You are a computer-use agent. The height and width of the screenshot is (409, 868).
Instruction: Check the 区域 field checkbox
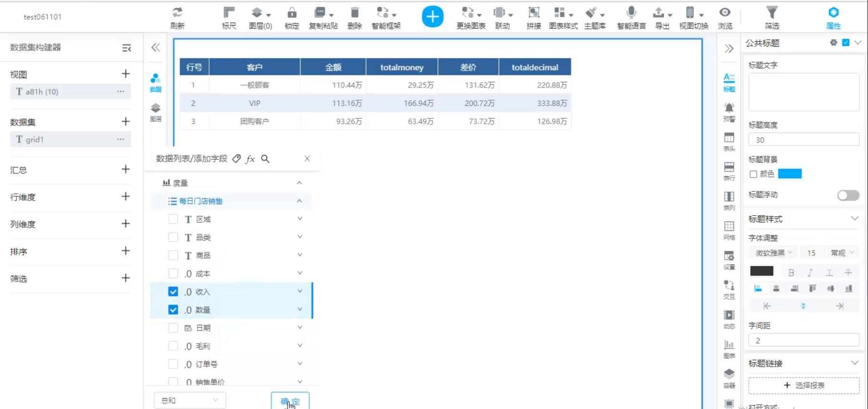(173, 219)
